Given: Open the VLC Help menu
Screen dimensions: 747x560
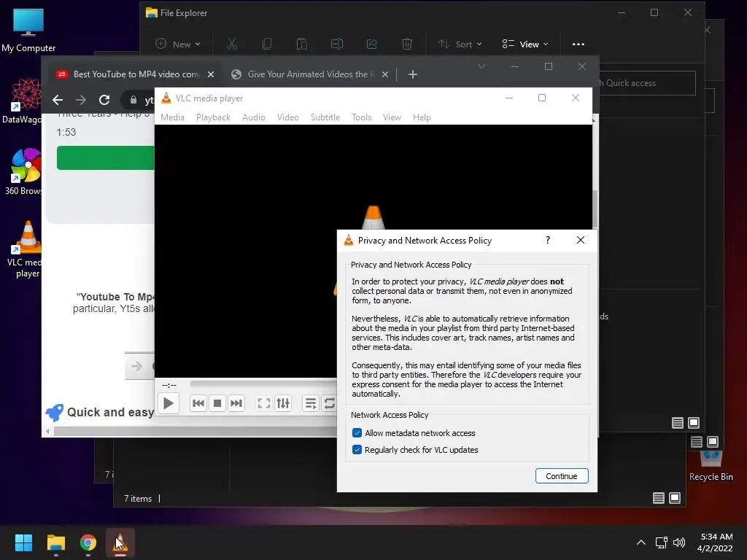Looking at the screenshot, I should click(422, 117).
